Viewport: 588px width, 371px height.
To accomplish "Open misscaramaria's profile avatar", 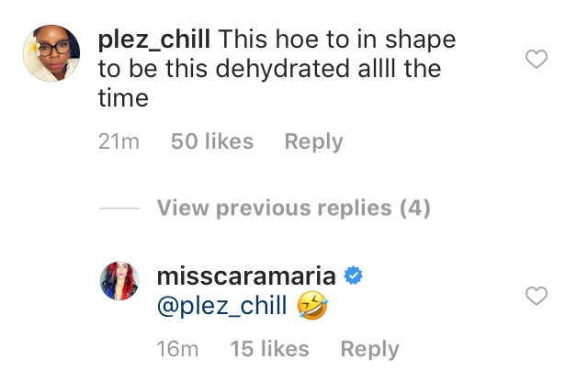I will click(119, 281).
